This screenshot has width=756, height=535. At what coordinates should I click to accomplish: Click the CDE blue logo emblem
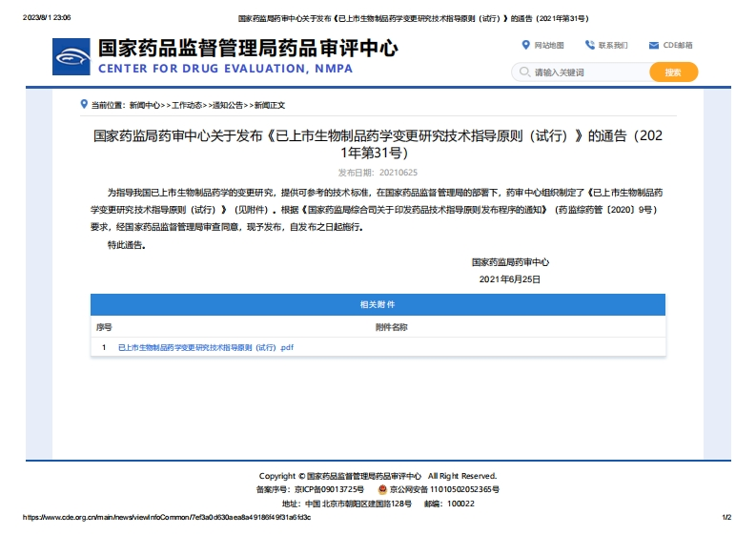[72, 58]
